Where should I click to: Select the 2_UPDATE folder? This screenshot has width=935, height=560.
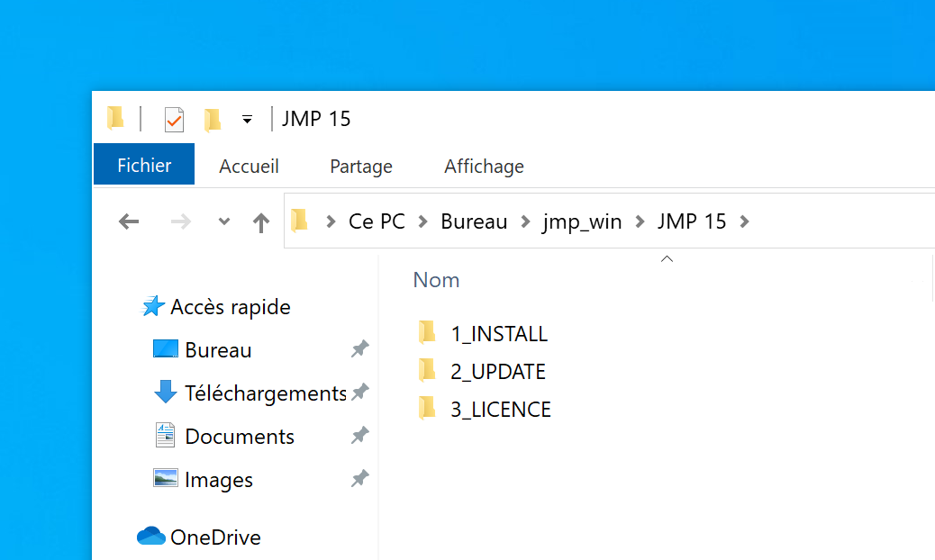[497, 372]
